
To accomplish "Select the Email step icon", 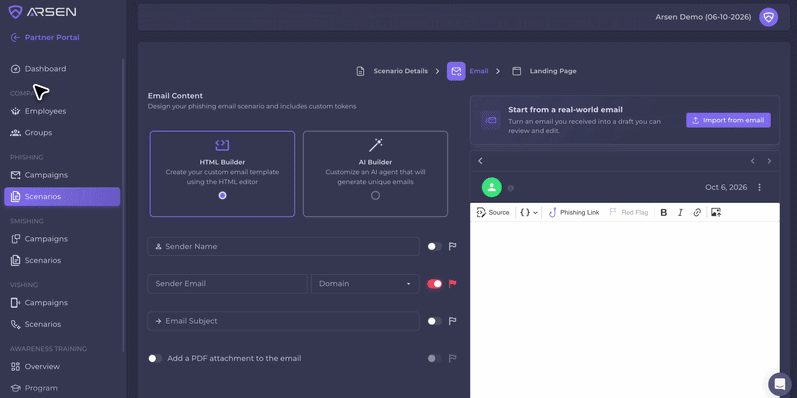I will point(456,71).
